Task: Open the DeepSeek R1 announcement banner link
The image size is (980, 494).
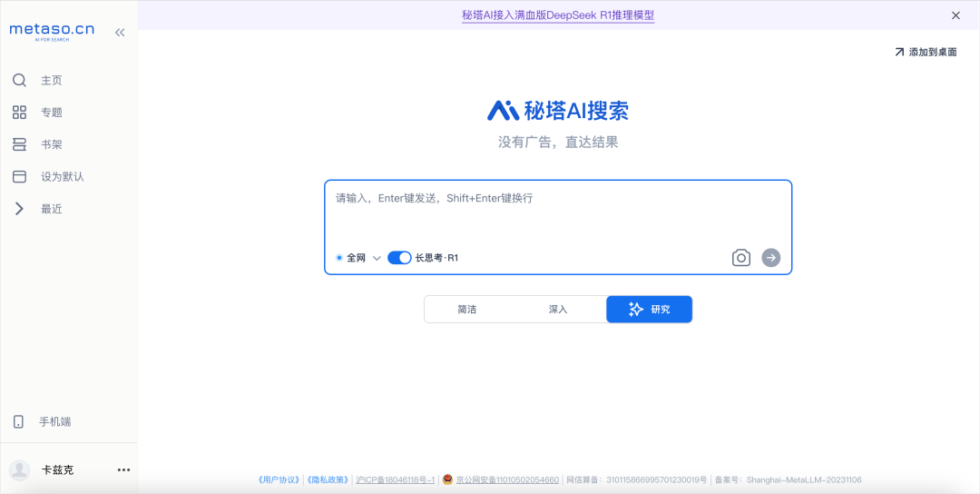Action: 558,15
